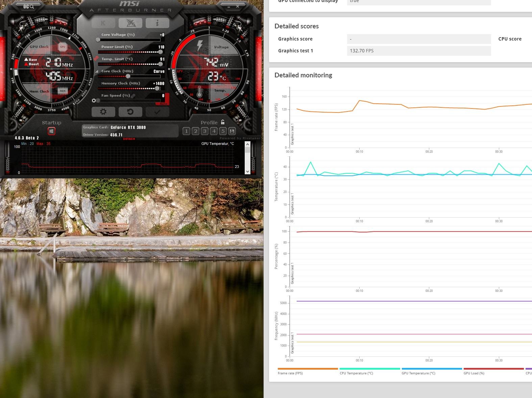Reset settings with circular arrow button
Image resolution: width=532 pixels, height=398 pixels.
tap(130, 111)
